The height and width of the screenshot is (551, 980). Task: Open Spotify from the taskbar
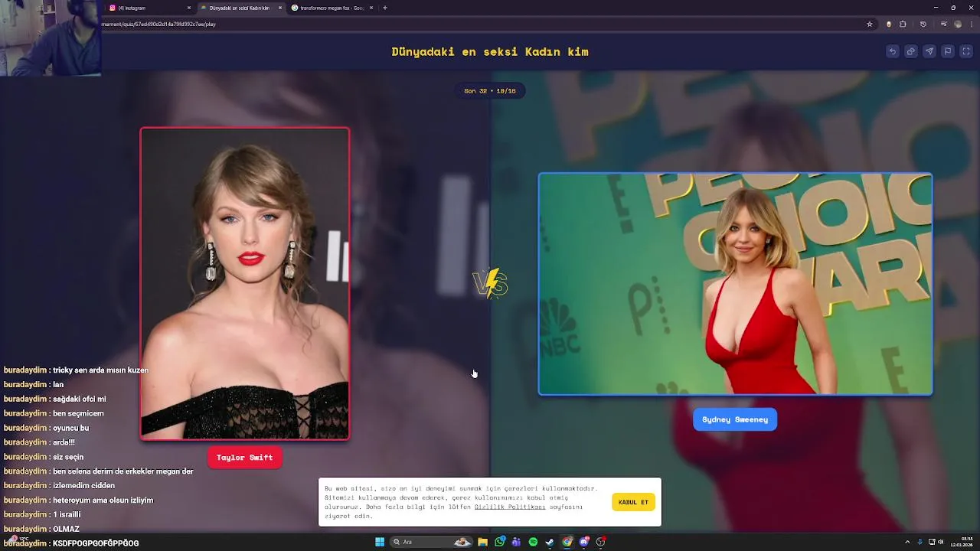tap(533, 542)
